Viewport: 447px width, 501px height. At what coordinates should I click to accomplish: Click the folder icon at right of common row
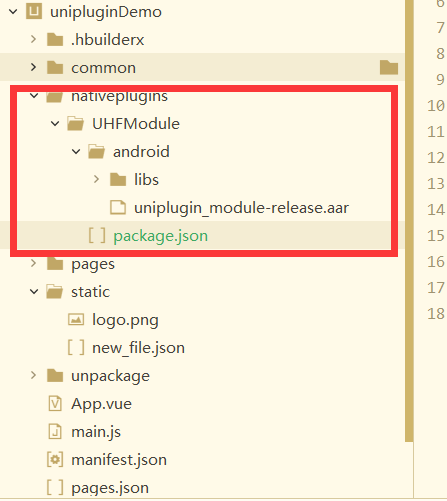click(x=389, y=67)
